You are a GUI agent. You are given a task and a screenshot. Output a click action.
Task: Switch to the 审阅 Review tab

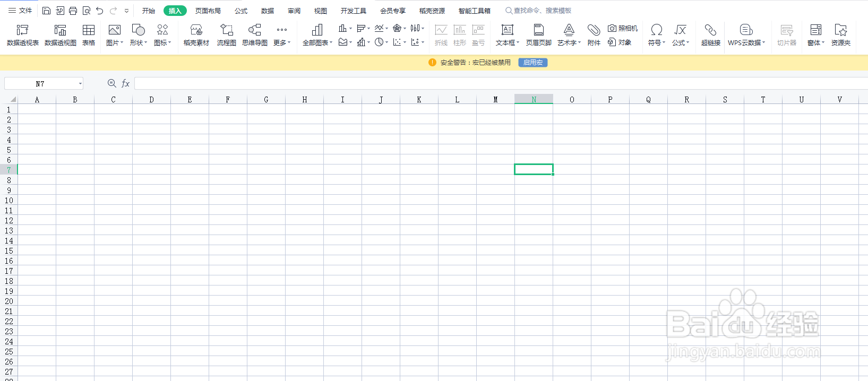pos(294,11)
